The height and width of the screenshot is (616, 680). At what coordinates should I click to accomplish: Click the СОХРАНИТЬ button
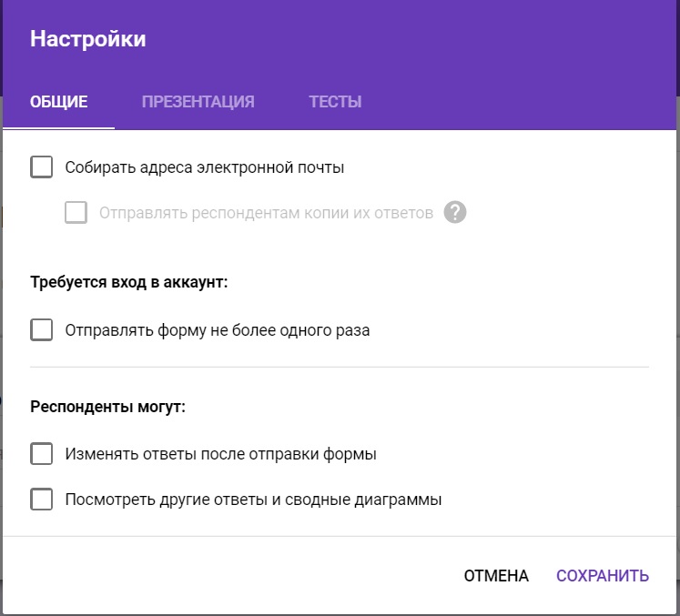pos(602,575)
